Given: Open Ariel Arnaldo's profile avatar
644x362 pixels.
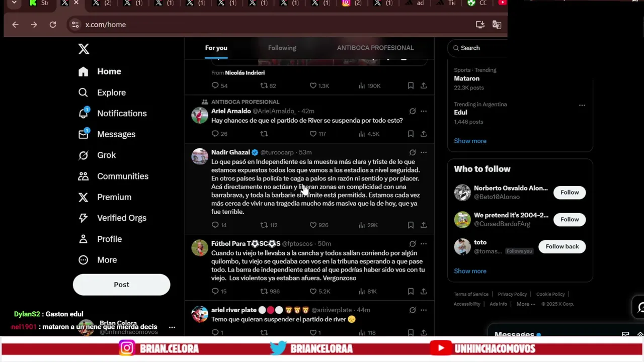Looking at the screenshot, I should 200,115.
